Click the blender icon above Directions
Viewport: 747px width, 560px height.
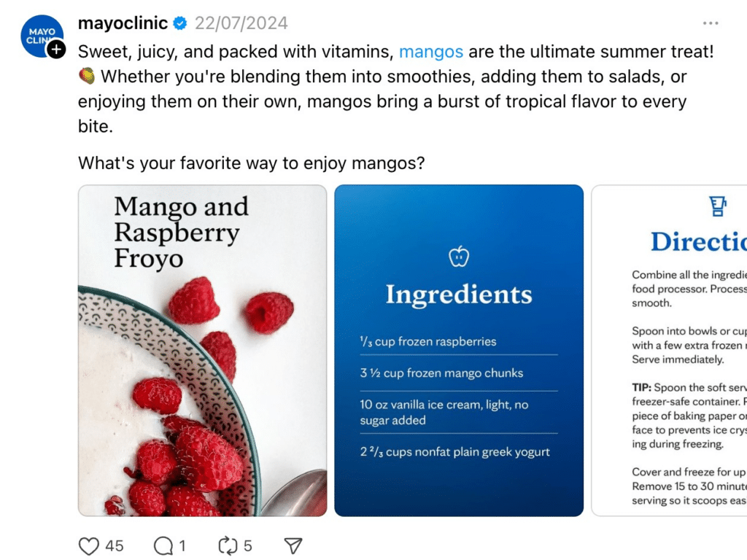[x=719, y=207]
